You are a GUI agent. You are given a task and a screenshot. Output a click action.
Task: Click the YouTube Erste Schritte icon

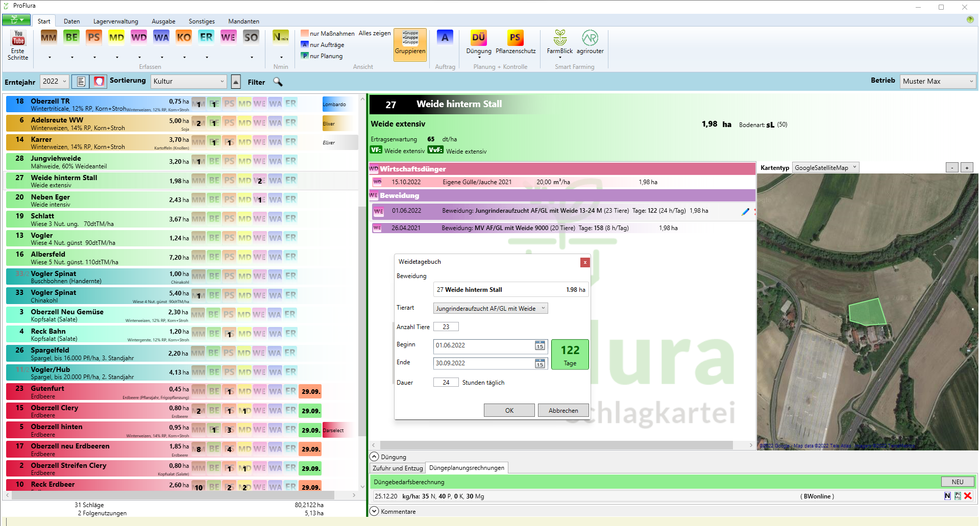tap(18, 38)
